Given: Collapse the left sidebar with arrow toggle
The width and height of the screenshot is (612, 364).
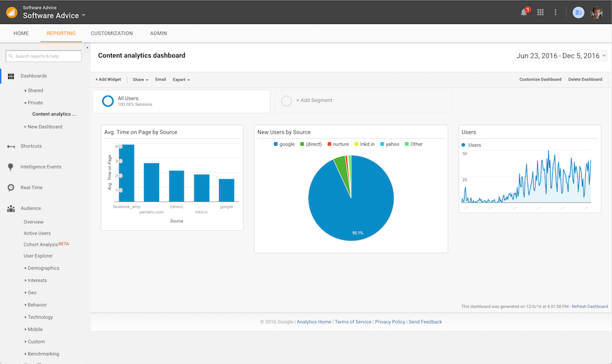Looking at the screenshot, I should pos(87,48).
